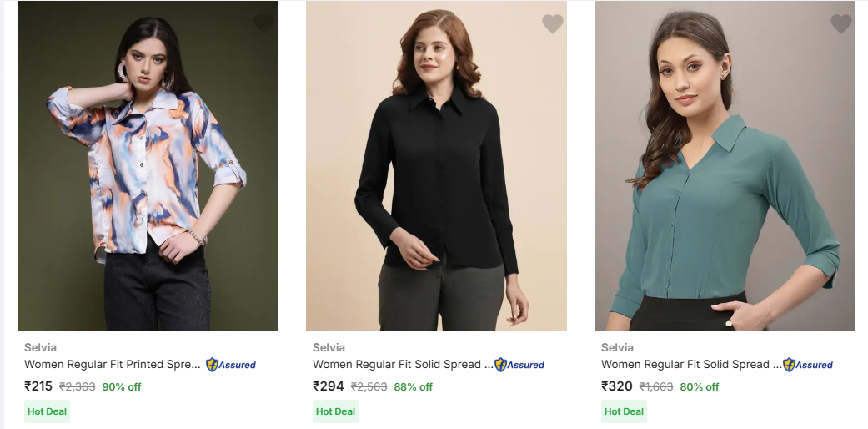Open the ₹320 Women Regular Fit Solid title

pyautogui.click(x=691, y=365)
